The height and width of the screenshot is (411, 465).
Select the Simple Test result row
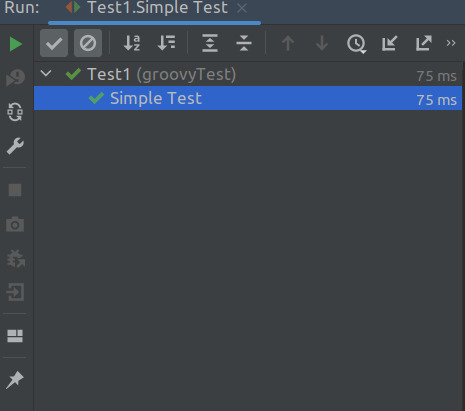[248, 98]
